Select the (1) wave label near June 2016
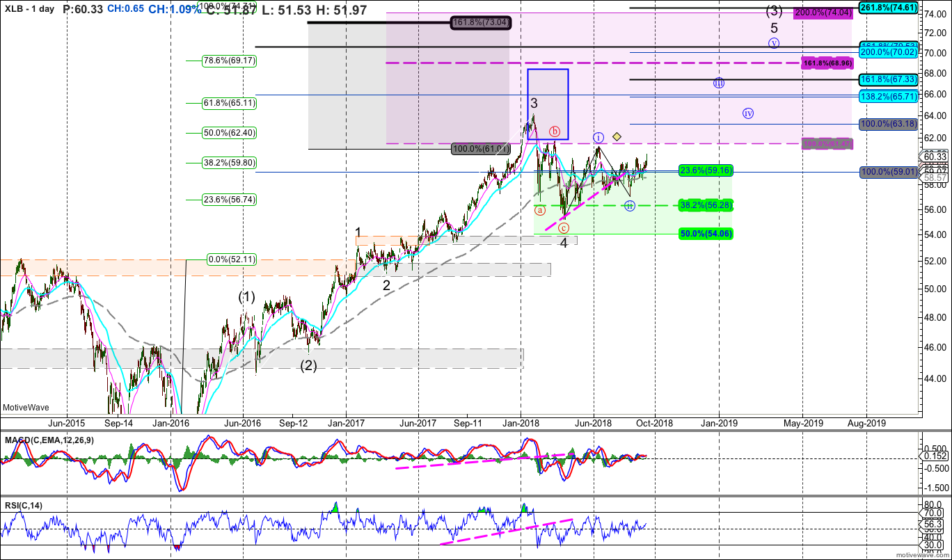The height and width of the screenshot is (560, 952). click(x=247, y=296)
